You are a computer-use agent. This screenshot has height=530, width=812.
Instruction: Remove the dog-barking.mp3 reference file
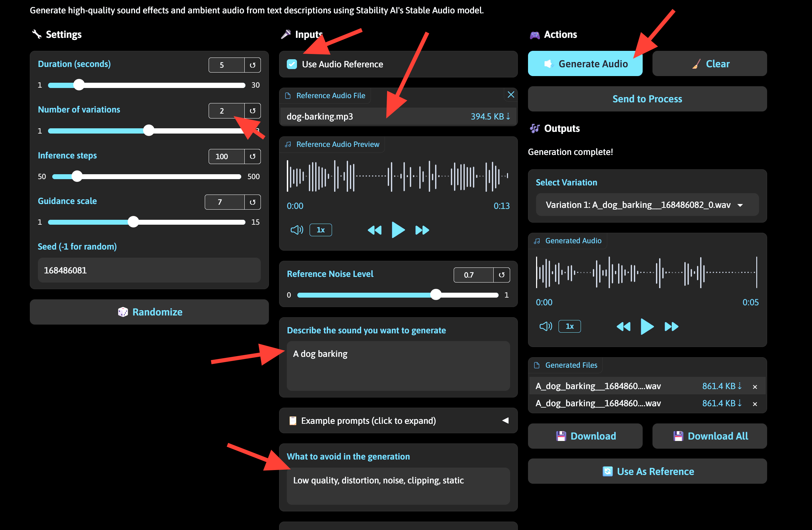[510, 95]
